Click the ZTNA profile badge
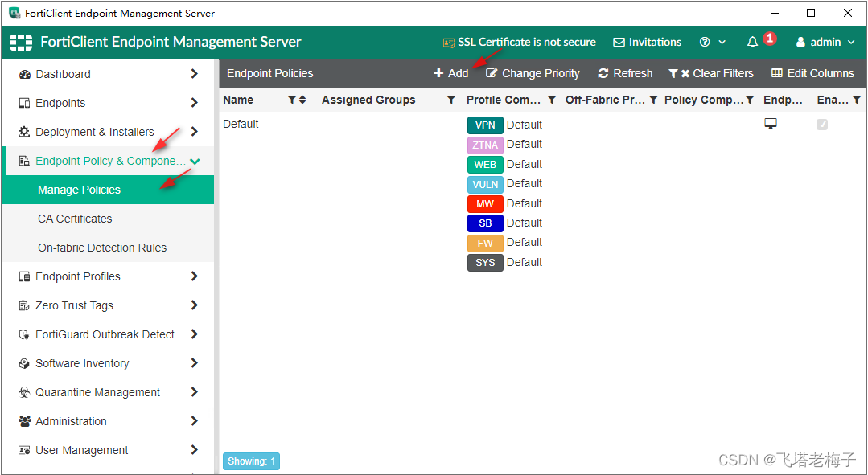 click(x=485, y=145)
